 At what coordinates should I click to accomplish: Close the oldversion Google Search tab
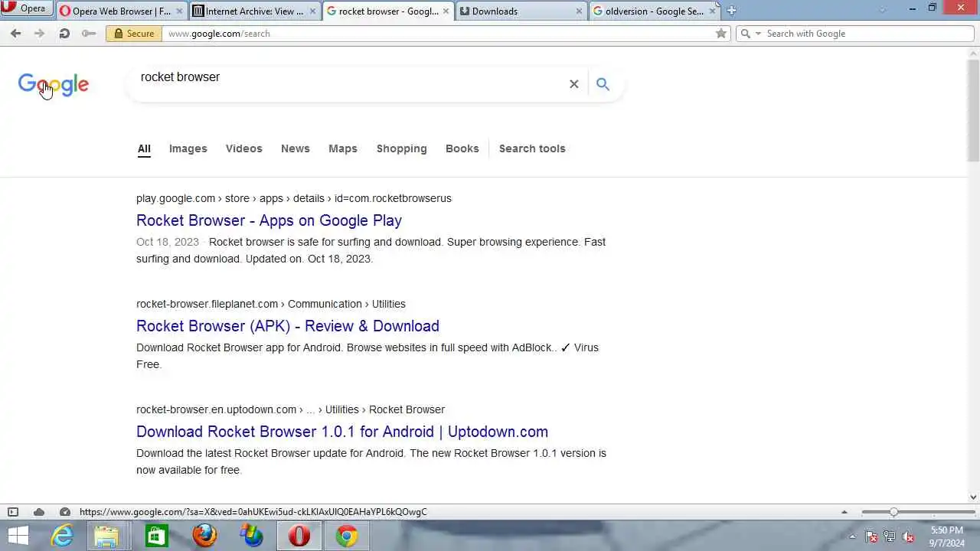pos(712,11)
